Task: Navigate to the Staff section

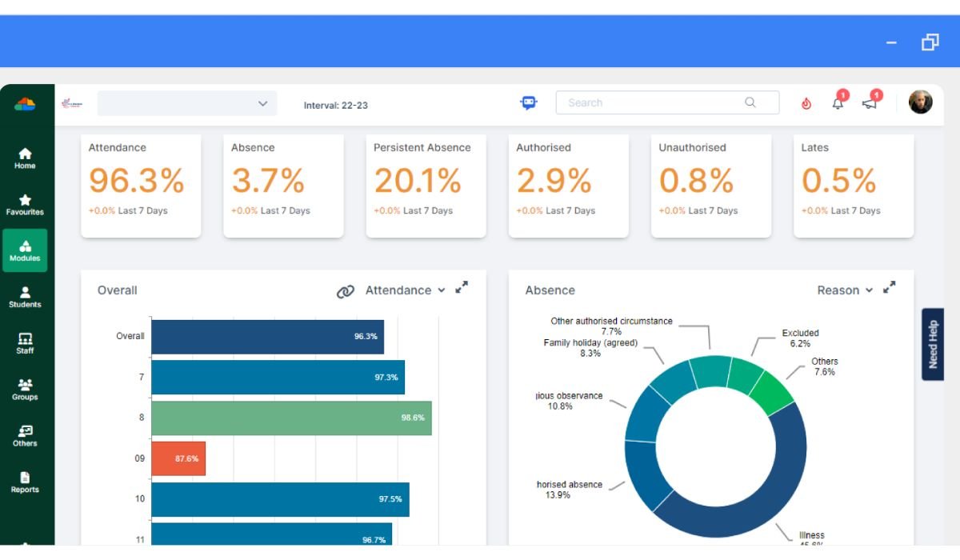Action: coord(25,344)
